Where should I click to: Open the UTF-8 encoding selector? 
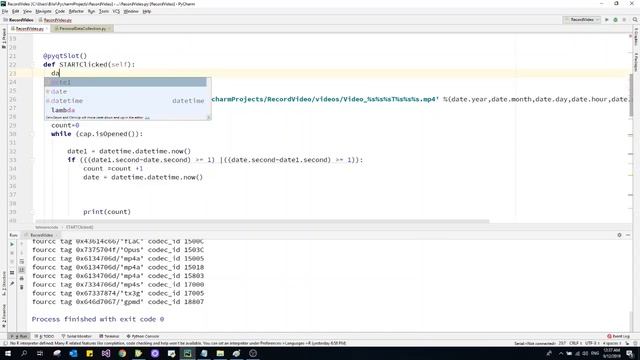click(x=591, y=343)
